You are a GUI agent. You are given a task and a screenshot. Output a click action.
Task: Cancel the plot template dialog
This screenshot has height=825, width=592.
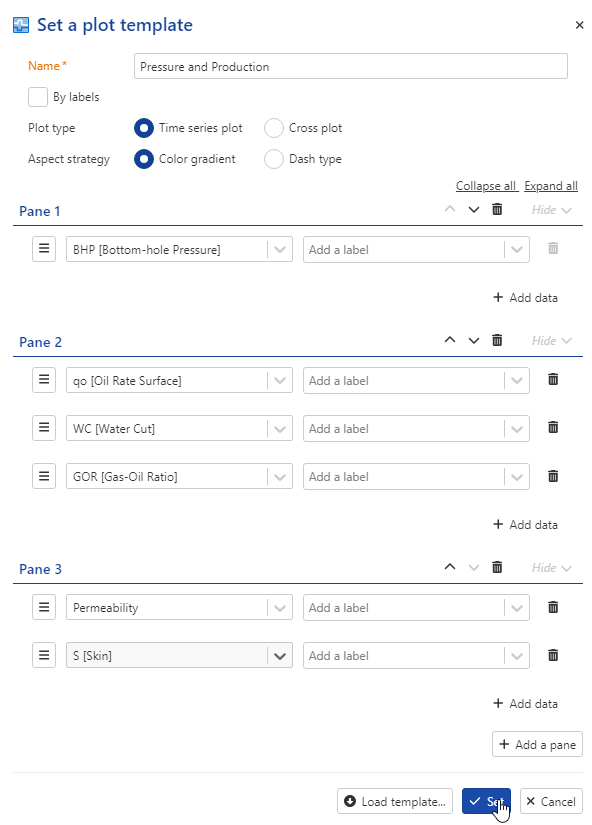coord(551,801)
